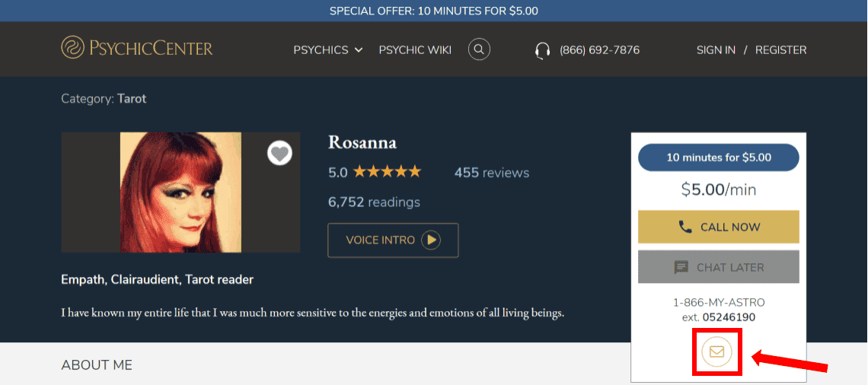Image resolution: width=868 pixels, height=385 pixels.
Task: Open the Psychic Wiki menu item
Action: coord(415,49)
